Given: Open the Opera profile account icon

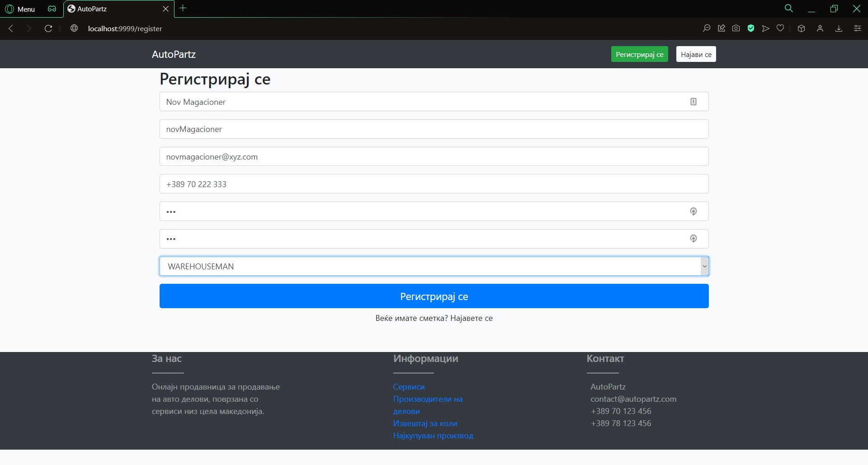Looking at the screenshot, I should 820,28.
